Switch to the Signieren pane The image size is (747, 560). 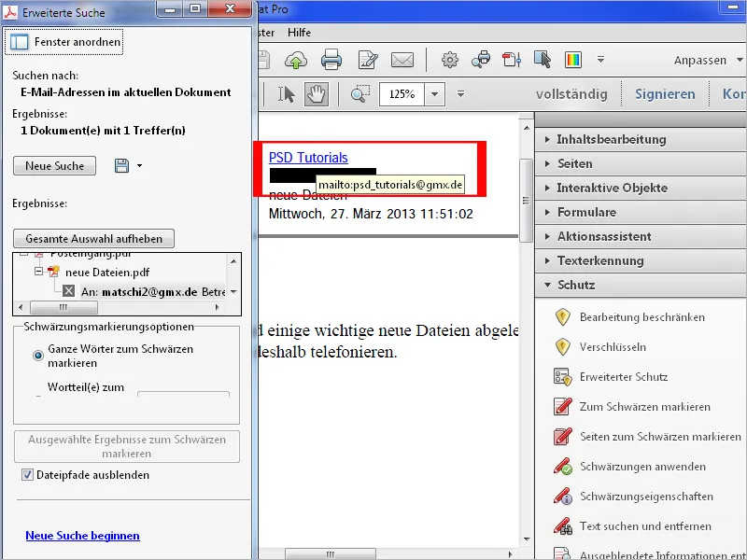point(665,94)
